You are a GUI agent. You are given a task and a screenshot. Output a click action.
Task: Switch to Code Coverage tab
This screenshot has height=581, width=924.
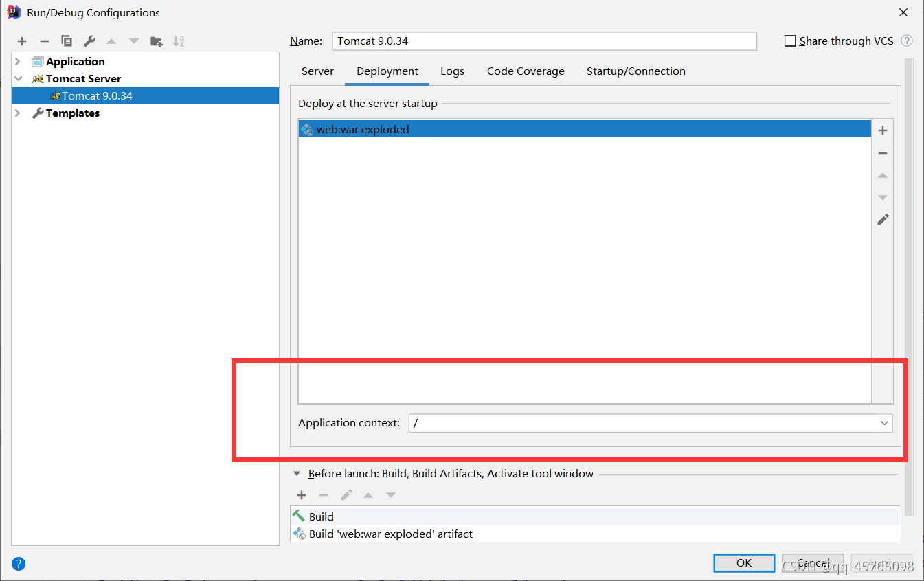[526, 71]
